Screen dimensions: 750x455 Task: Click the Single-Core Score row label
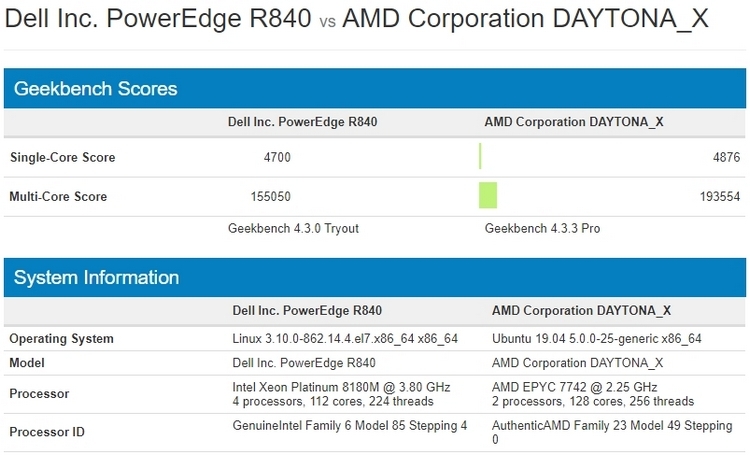(62, 158)
